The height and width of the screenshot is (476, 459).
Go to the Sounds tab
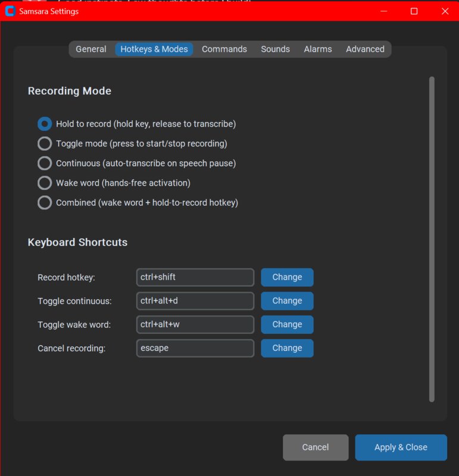coord(275,49)
